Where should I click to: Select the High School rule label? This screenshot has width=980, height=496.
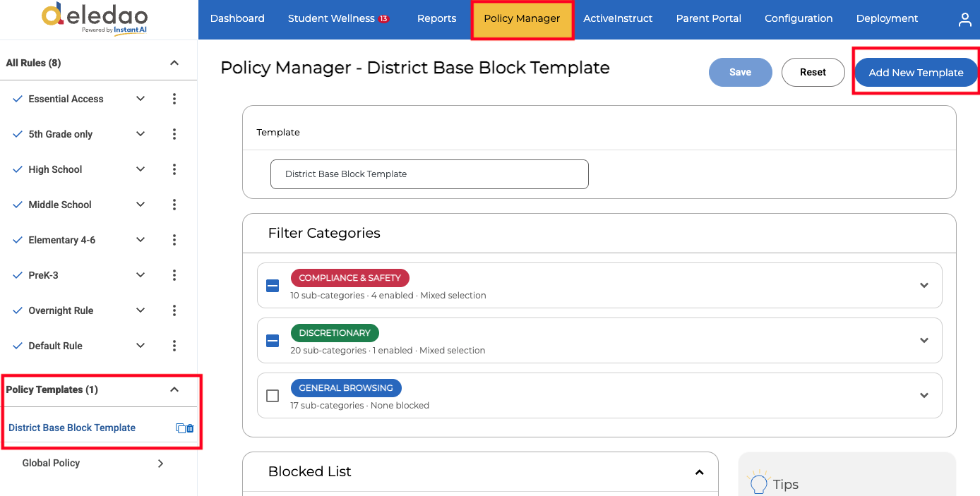55,169
